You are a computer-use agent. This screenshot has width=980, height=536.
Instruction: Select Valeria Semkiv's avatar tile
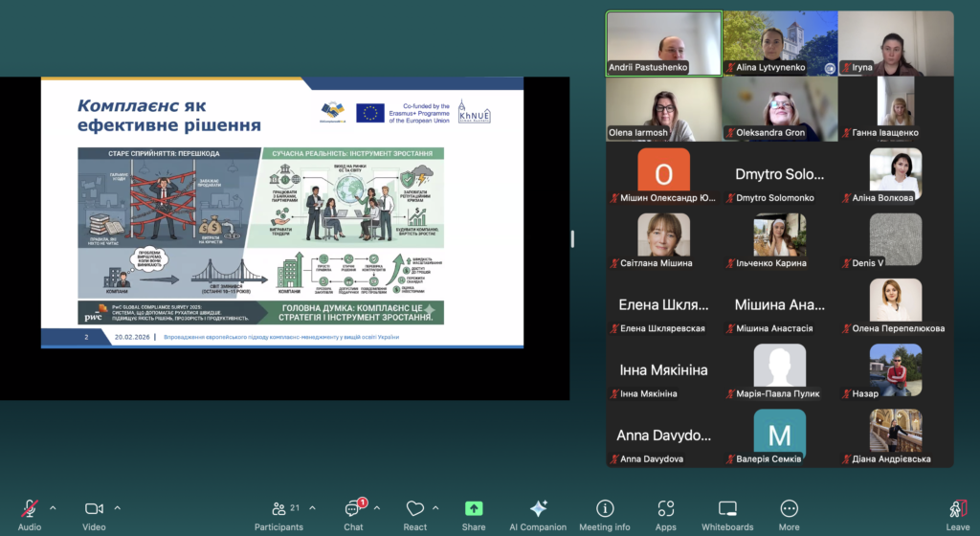(779, 434)
